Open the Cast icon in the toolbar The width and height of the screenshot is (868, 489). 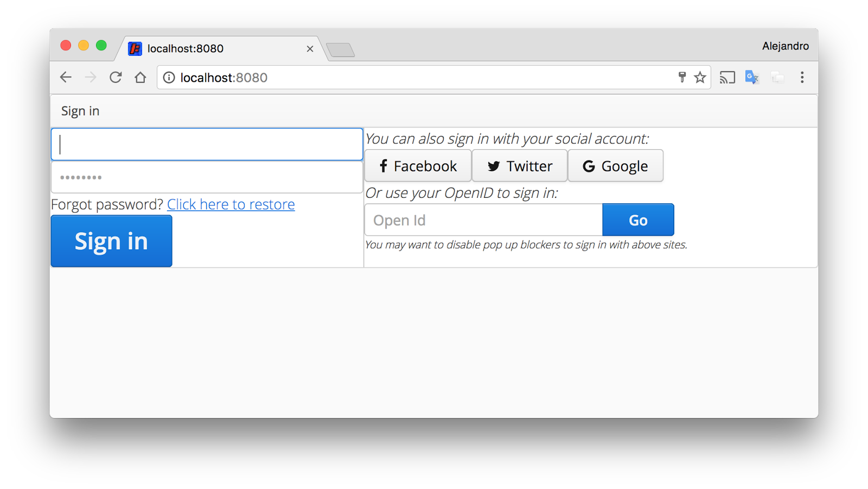(x=727, y=78)
